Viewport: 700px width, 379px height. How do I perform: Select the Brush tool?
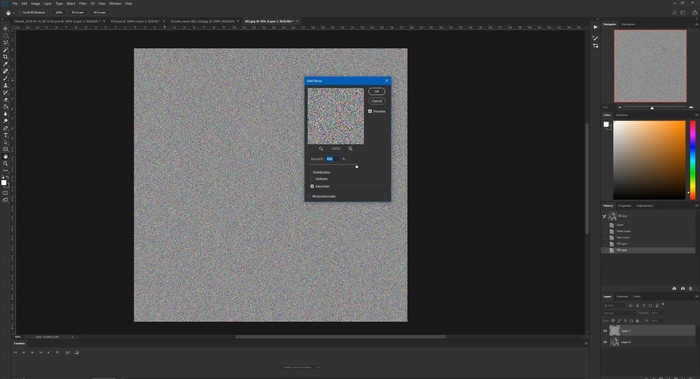point(5,79)
